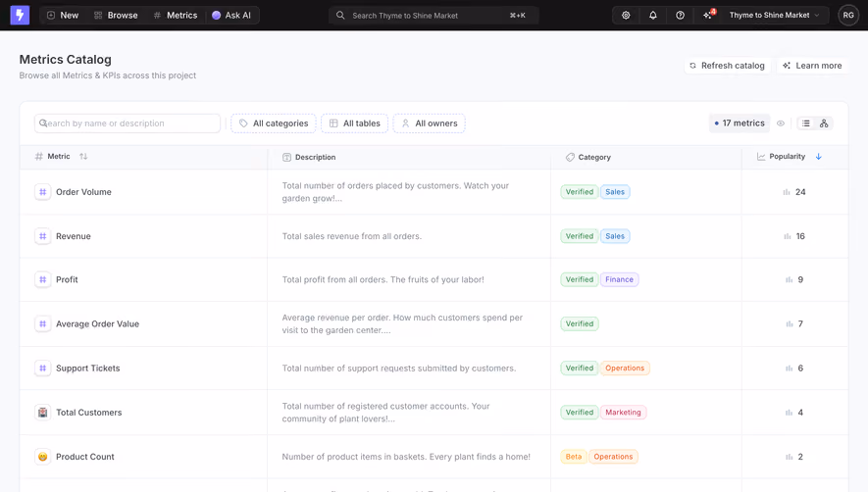Click the Average Order Value hash icon
The image size is (868, 492).
[42, 323]
